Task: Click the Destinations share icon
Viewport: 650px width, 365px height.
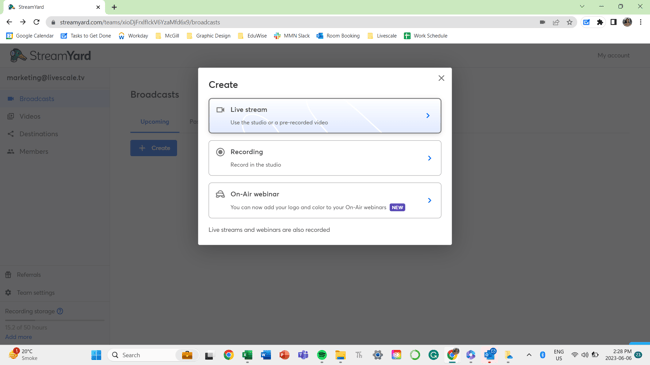Action: pos(11,134)
